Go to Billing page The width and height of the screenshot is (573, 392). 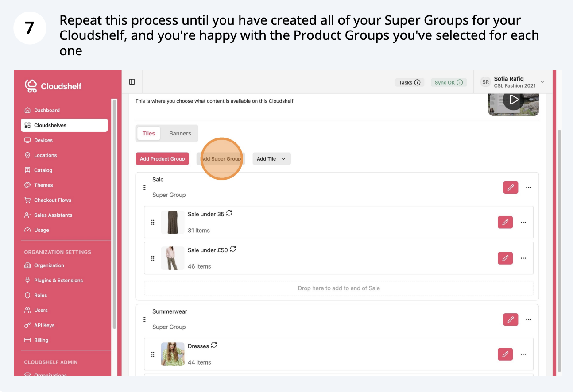[64, 340]
